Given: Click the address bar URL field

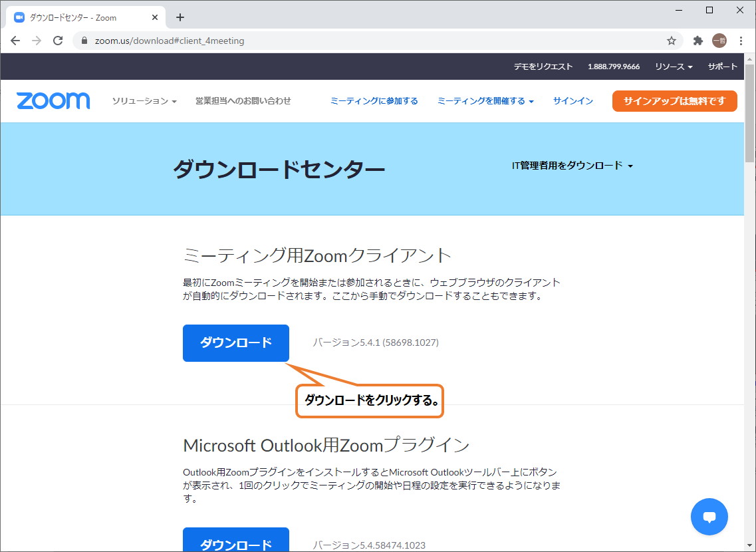Looking at the screenshot, I should 372,41.
